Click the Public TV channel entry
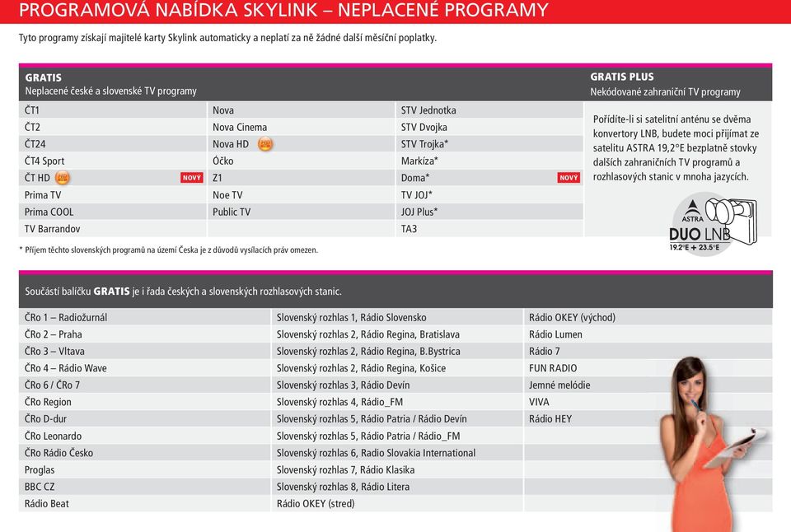Screen dimensions: 791x532 click(302, 212)
